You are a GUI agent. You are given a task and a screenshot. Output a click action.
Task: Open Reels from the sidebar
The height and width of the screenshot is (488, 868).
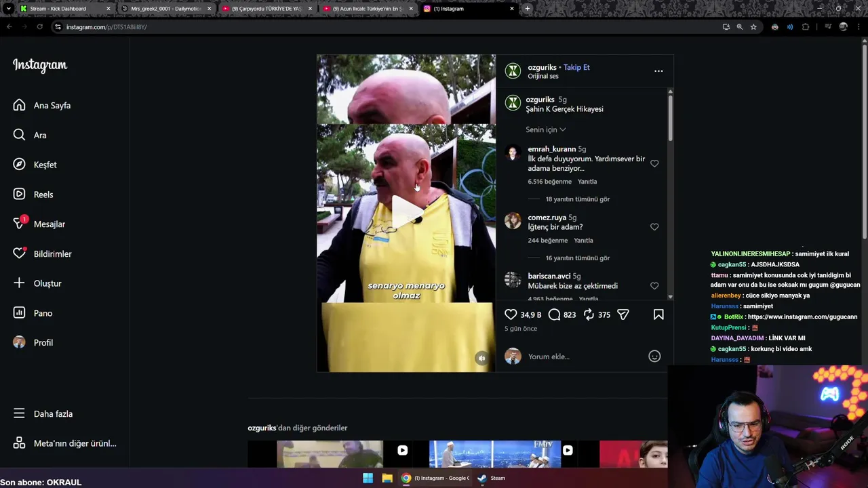point(33,195)
